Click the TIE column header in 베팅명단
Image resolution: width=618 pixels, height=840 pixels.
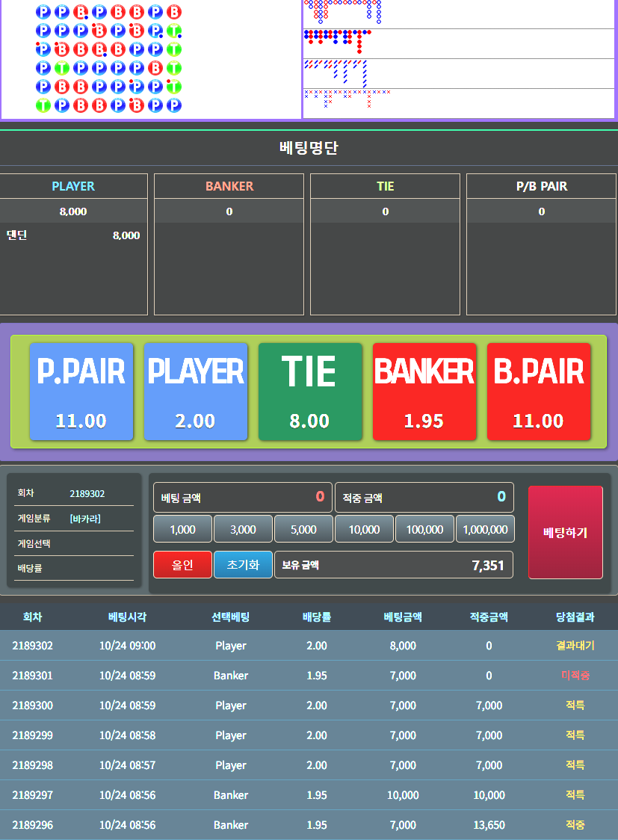coord(386,186)
